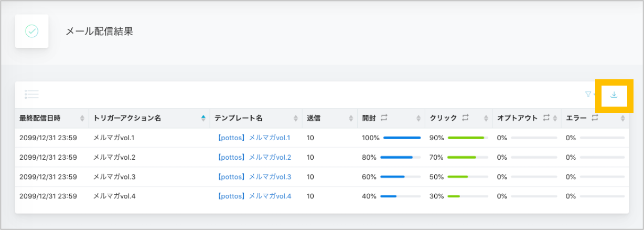Click the green checkmark icon beside メール配信結果

(x=32, y=32)
